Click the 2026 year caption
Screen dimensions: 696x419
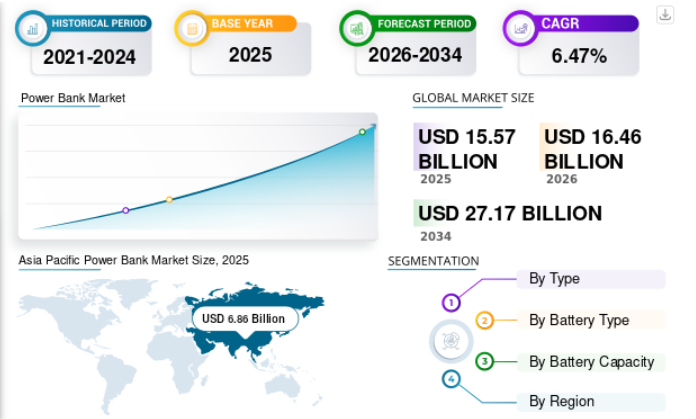tap(562, 179)
